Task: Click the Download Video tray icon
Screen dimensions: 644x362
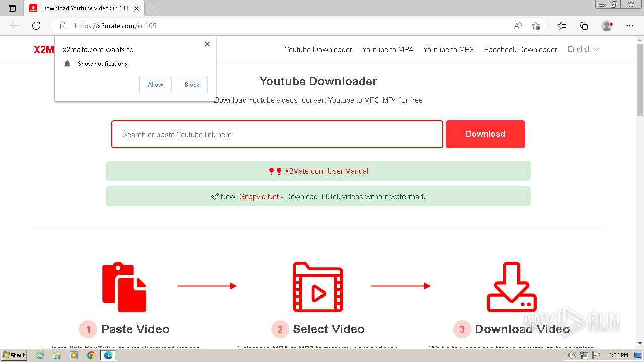Action: [x=512, y=287]
